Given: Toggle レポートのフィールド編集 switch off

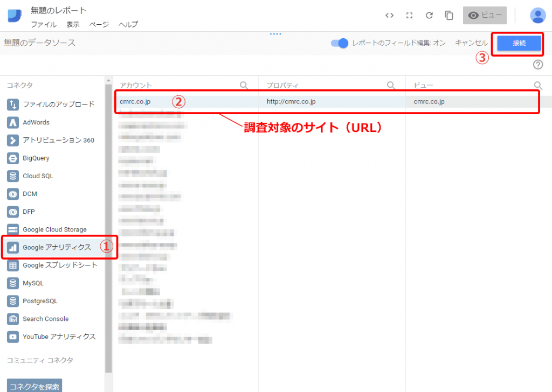Looking at the screenshot, I should 340,43.
